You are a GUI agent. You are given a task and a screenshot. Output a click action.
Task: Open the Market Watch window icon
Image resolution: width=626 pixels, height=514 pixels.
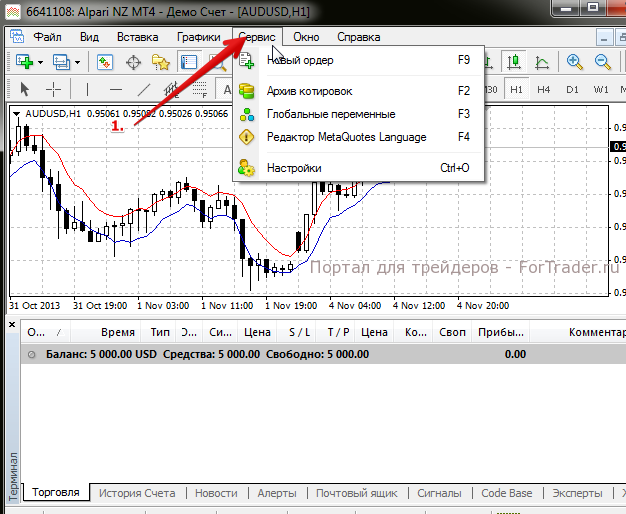coord(105,62)
